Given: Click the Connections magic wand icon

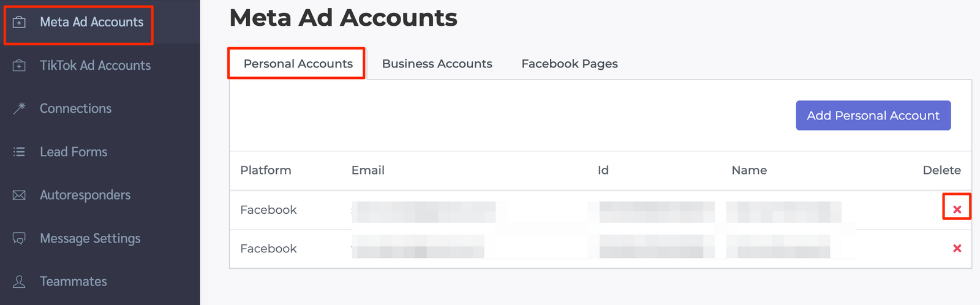Looking at the screenshot, I should coord(20,108).
